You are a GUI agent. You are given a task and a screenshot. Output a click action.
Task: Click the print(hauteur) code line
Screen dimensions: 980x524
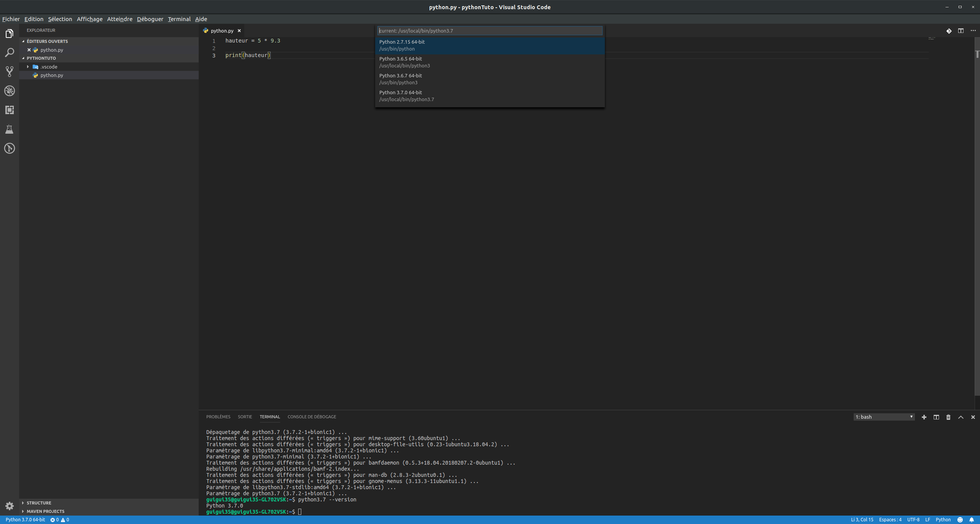[x=248, y=55]
